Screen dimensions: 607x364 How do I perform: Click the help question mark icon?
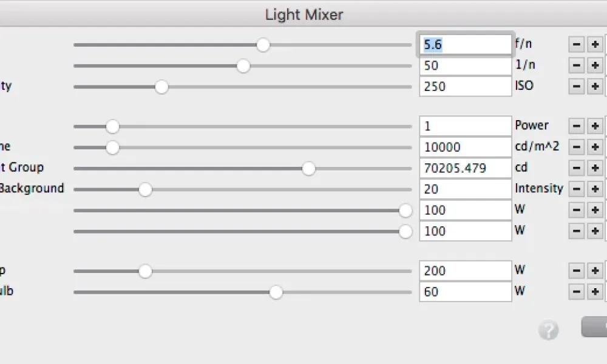548,330
